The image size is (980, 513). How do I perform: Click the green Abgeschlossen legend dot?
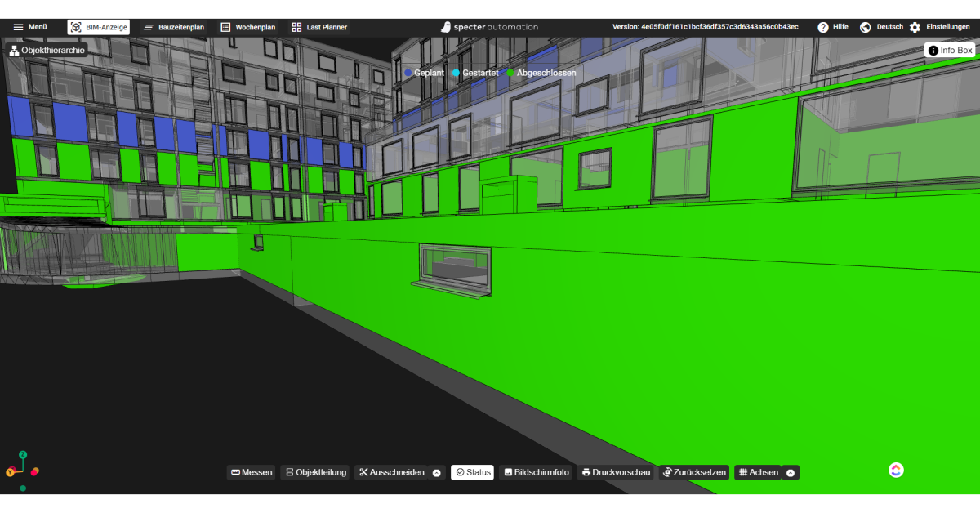tap(510, 73)
